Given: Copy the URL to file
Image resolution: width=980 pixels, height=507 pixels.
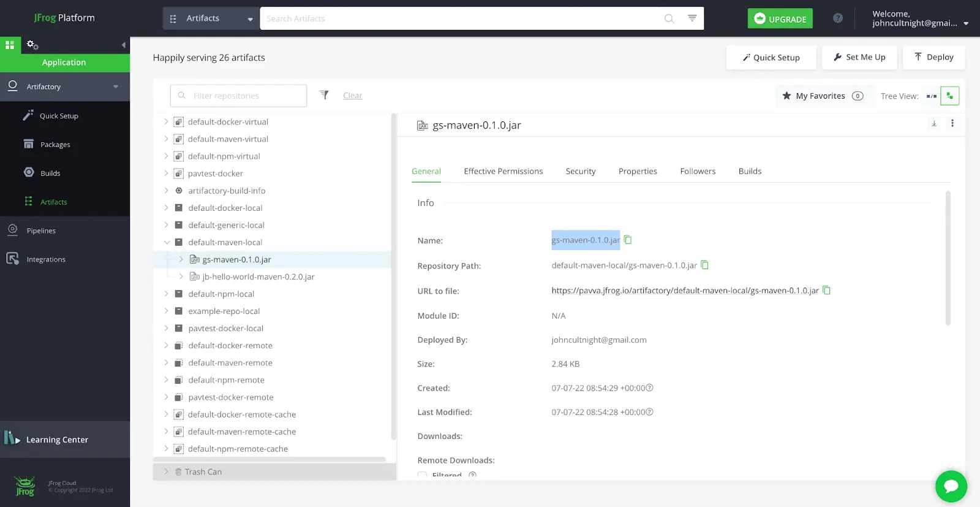Looking at the screenshot, I should click(826, 290).
